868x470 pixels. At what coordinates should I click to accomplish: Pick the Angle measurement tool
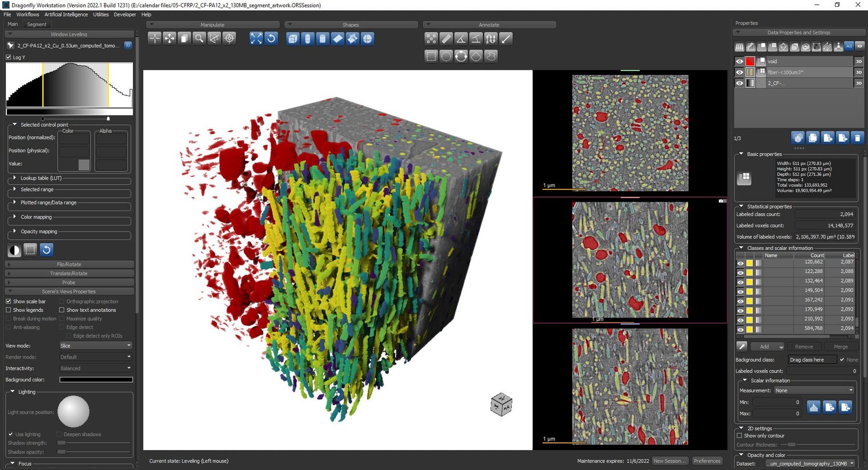click(461, 38)
